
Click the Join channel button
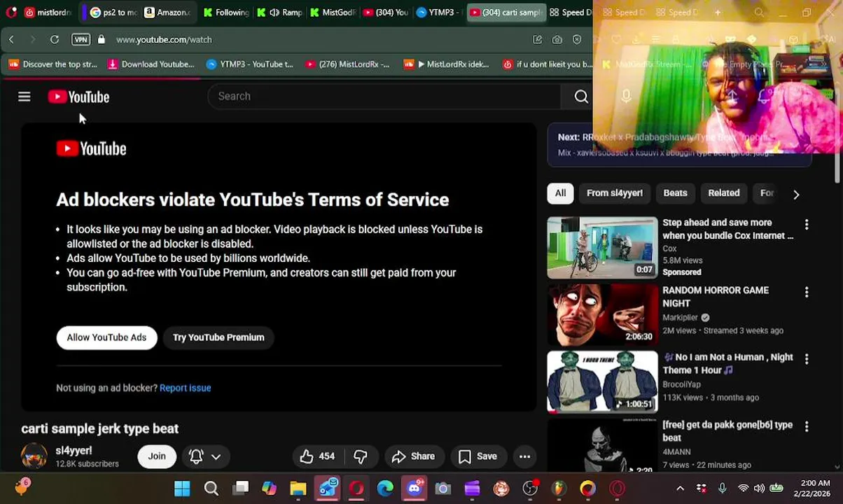[x=157, y=456]
